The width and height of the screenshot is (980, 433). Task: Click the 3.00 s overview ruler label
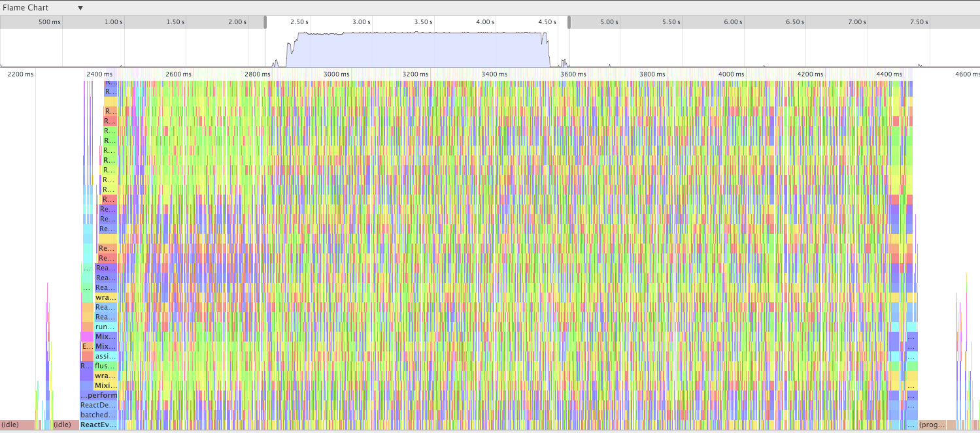pos(361,22)
